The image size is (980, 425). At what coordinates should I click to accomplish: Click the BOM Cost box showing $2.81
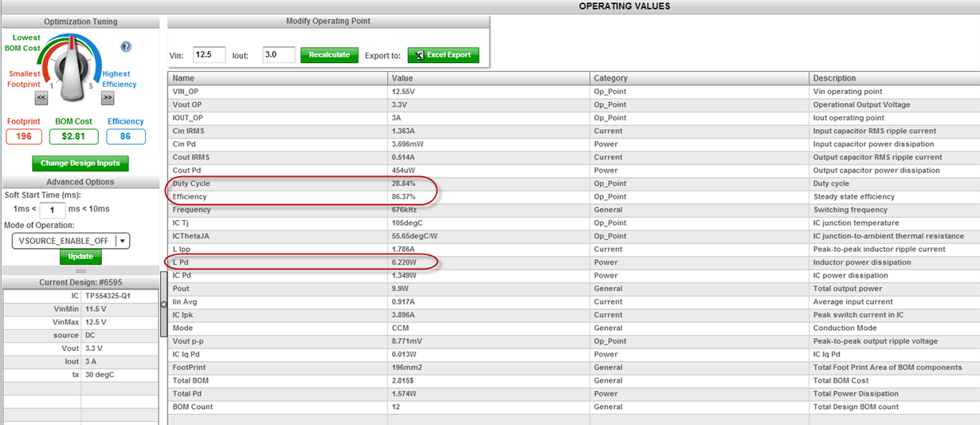(73, 136)
